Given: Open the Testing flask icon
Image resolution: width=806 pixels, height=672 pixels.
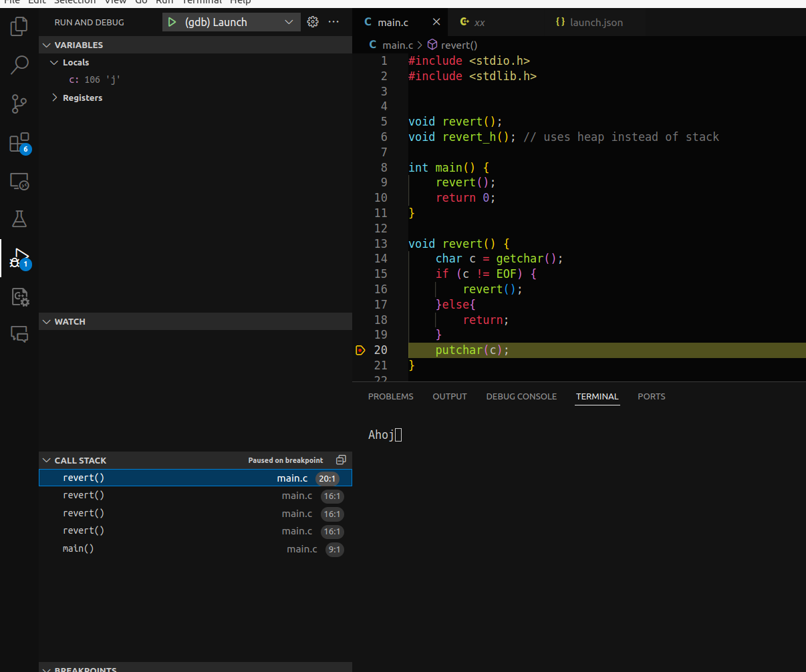Looking at the screenshot, I should pyautogui.click(x=19, y=219).
